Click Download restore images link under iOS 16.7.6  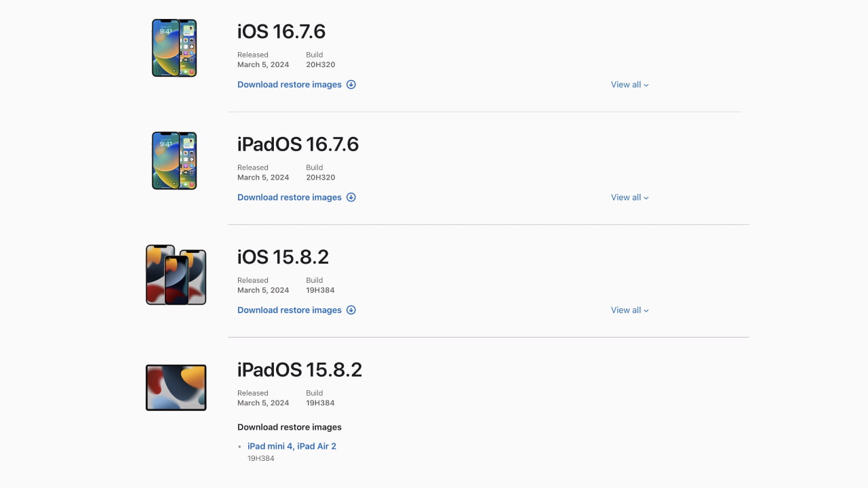[290, 85]
